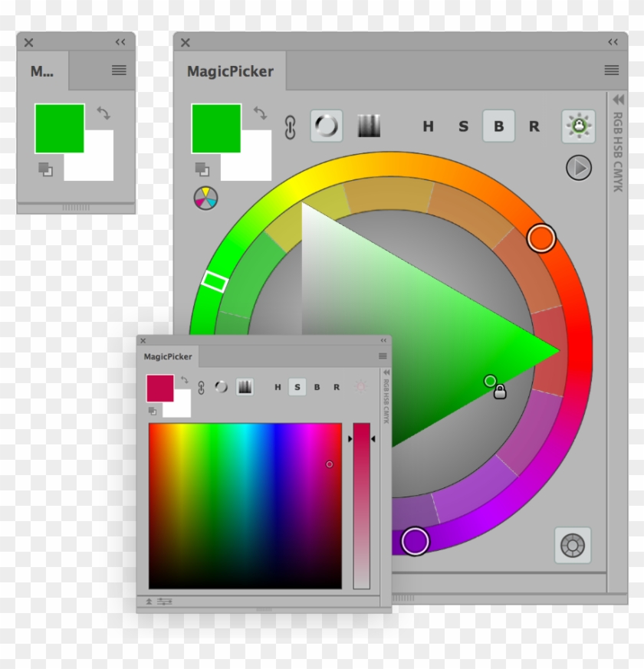Select S mode in front floating panel
Image resolution: width=644 pixels, height=669 pixels.
click(297, 387)
